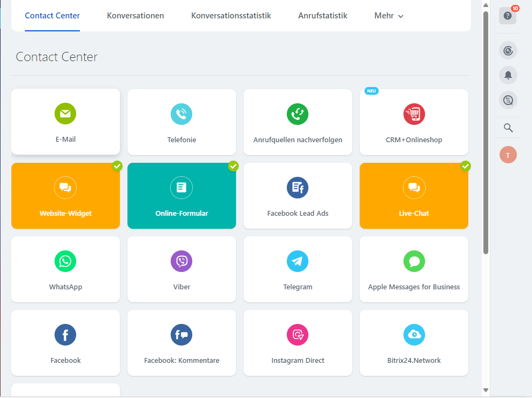Switch to the Anrufstatistik tab
Screen dimensions: 532x398
click(322, 16)
